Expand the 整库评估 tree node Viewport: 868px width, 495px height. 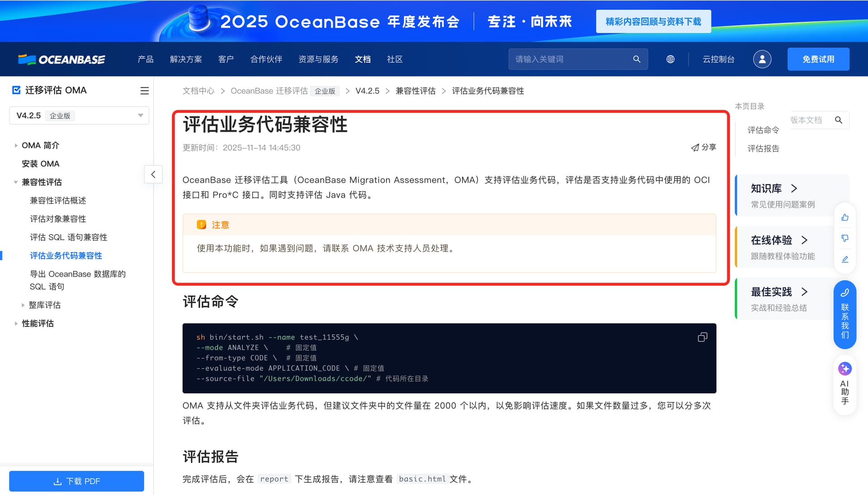pyautogui.click(x=23, y=305)
